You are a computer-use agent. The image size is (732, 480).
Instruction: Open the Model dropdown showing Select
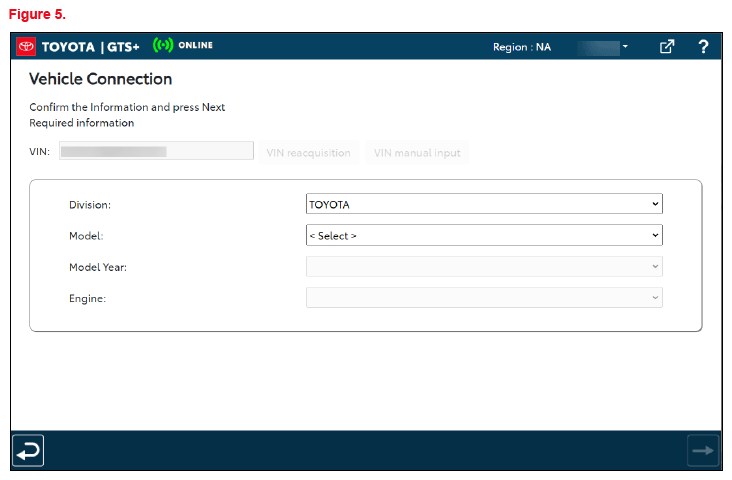[x=484, y=235]
